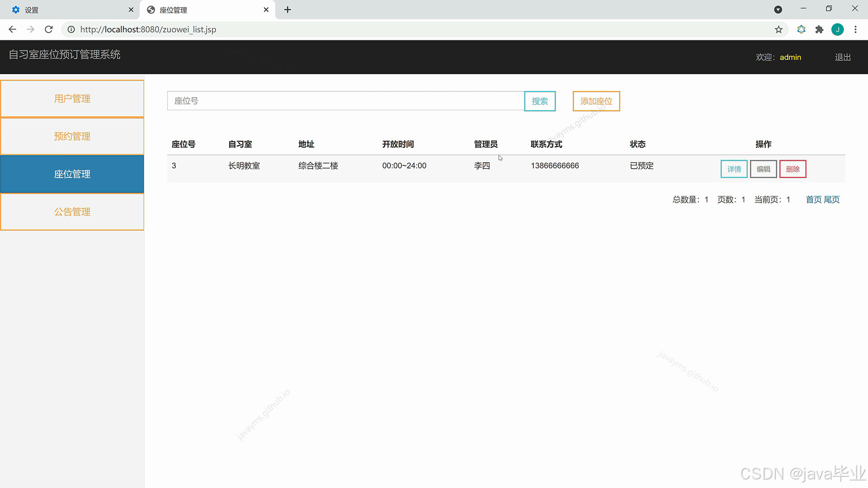Close the 座位管理 tab

click(x=266, y=9)
